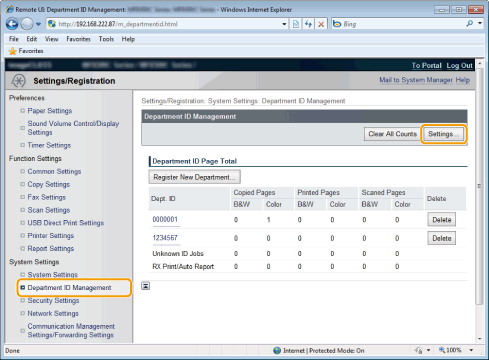Screen dimensions: 489x360
Task: Click the Settings/Registration gear icon
Action: 18,81
